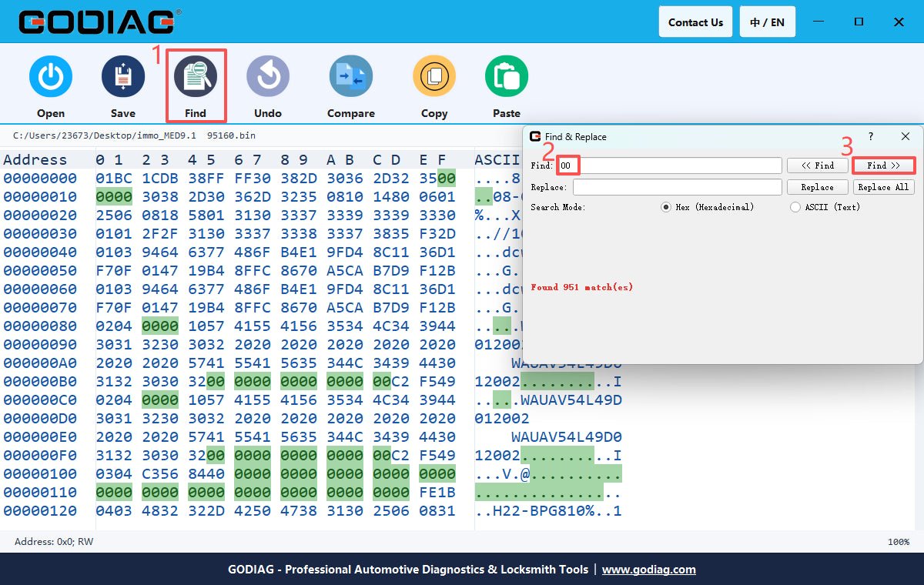Click hex value 01BC in first row
924x585 pixels.
coord(114,179)
